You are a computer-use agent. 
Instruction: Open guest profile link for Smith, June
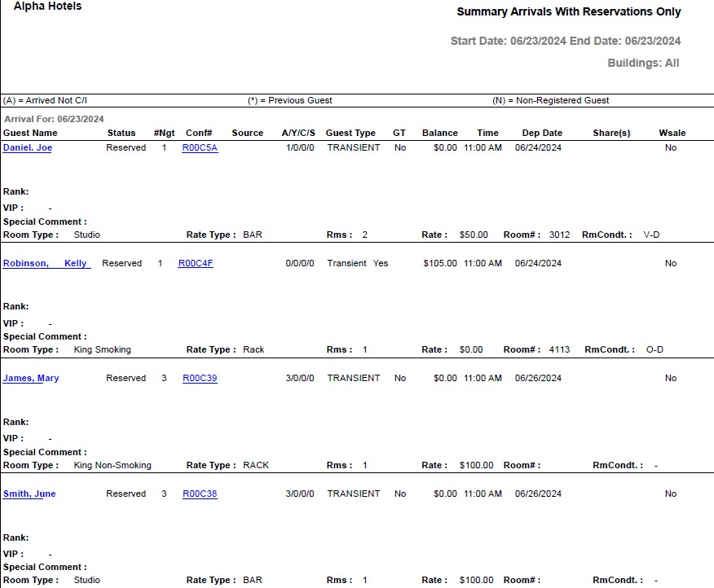pos(29,494)
